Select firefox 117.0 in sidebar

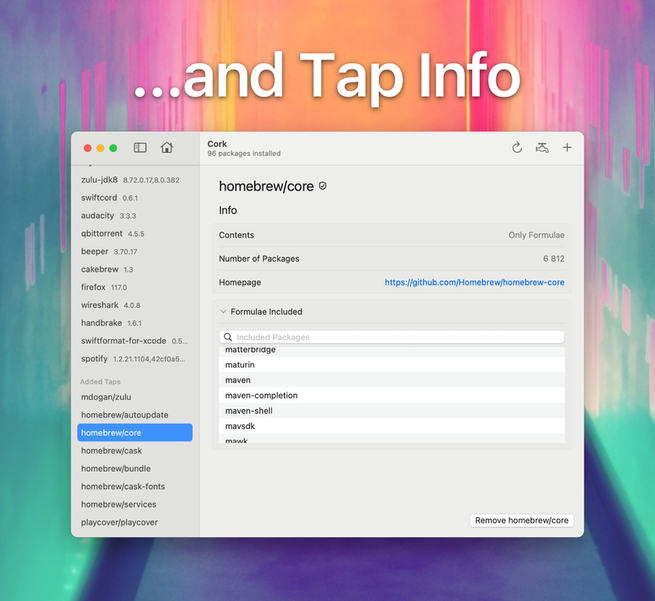coord(135,287)
